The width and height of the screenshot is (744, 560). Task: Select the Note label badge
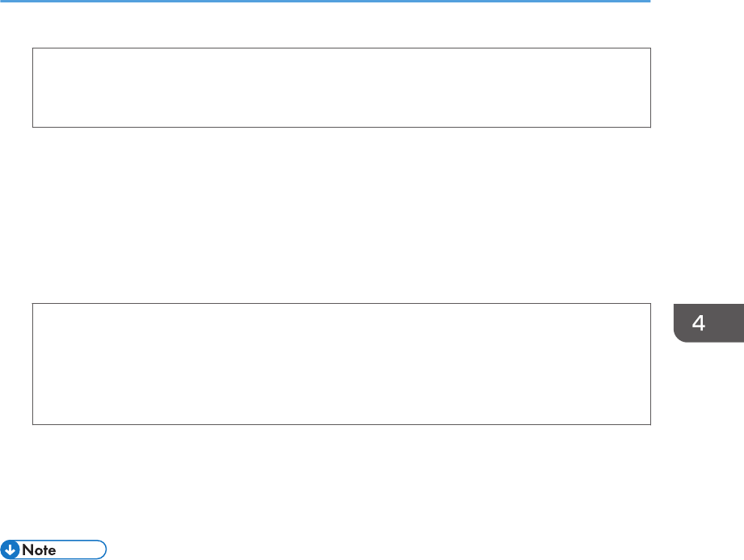[x=53, y=549]
